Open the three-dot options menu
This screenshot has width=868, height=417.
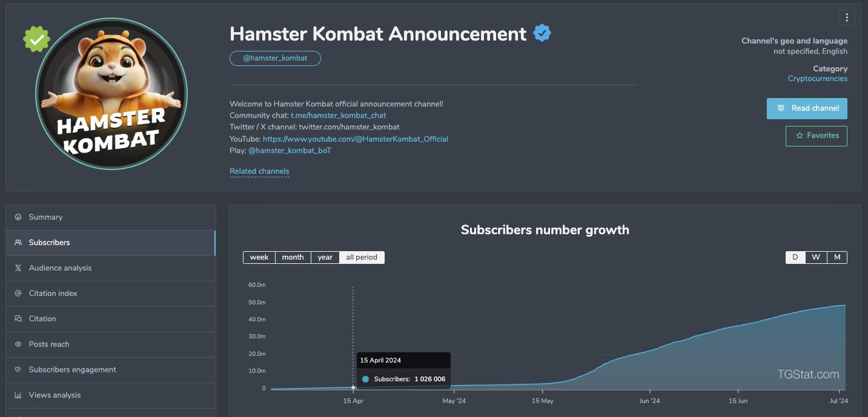click(847, 17)
